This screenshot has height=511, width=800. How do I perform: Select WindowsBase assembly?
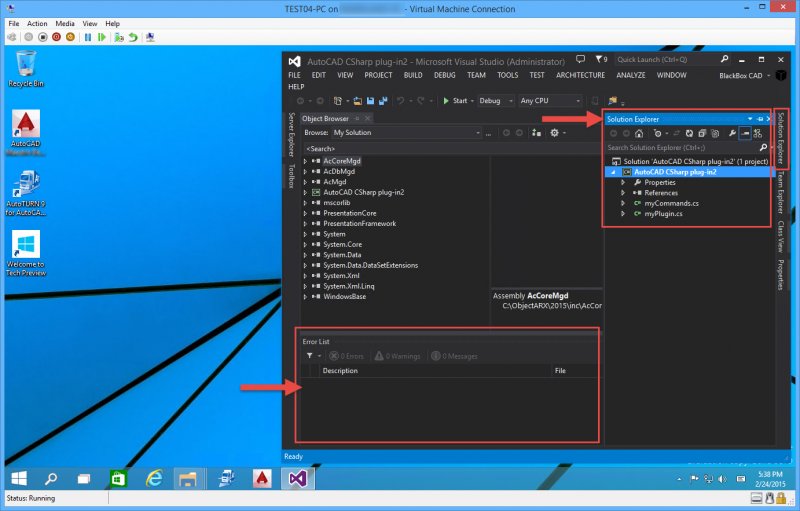point(344,296)
